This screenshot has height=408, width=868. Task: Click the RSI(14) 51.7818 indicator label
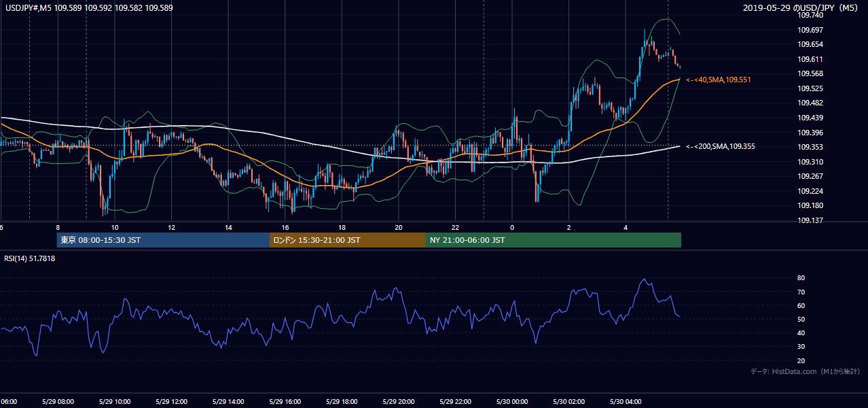click(29, 258)
